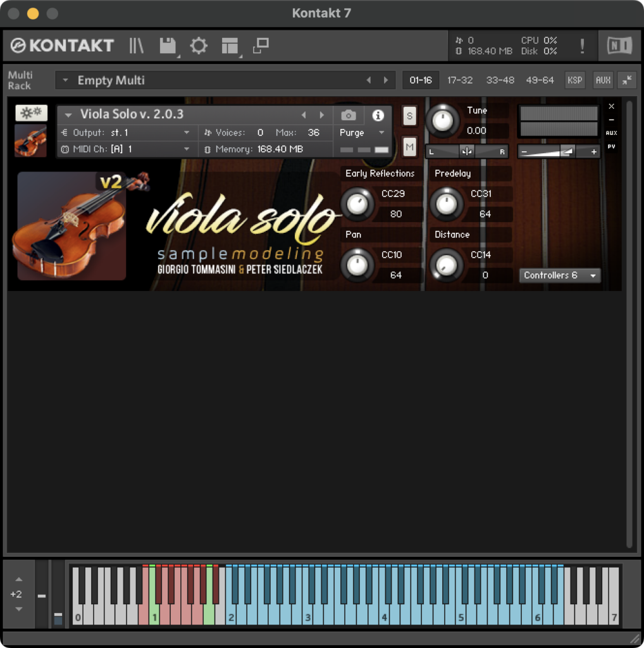Go to previous multi preset arrow

pos(368,80)
